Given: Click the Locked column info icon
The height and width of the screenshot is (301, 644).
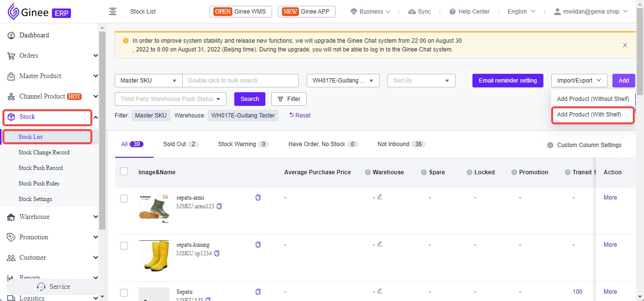Looking at the screenshot, I should pos(470,172).
